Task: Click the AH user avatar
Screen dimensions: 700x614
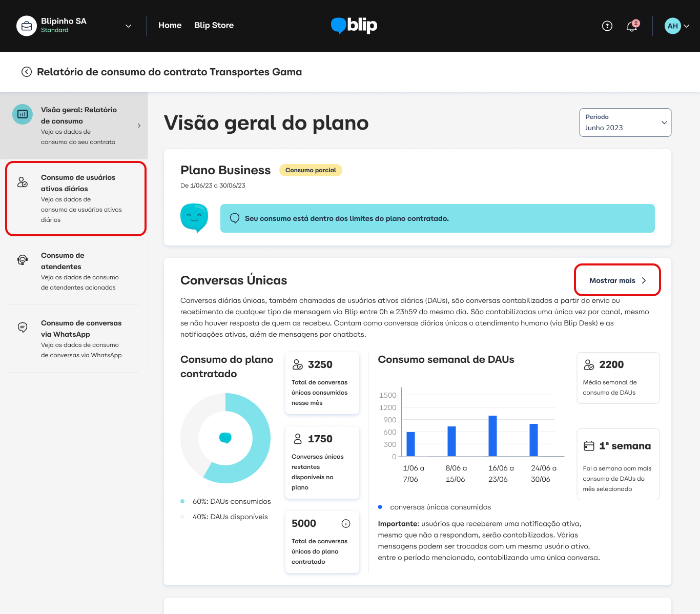Action: (x=673, y=26)
